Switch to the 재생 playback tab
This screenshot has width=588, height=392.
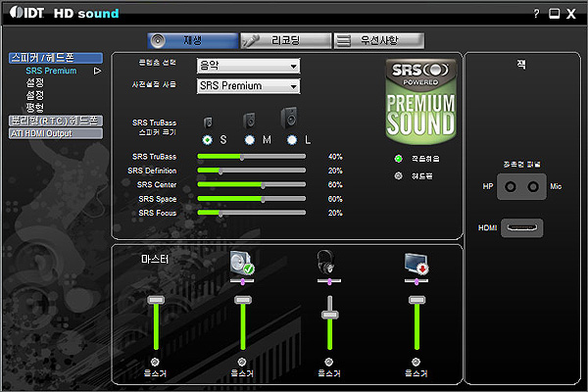(x=193, y=40)
